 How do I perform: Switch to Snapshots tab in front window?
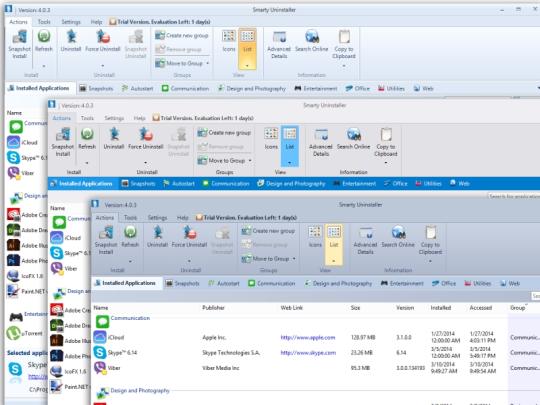[x=182, y=283]
